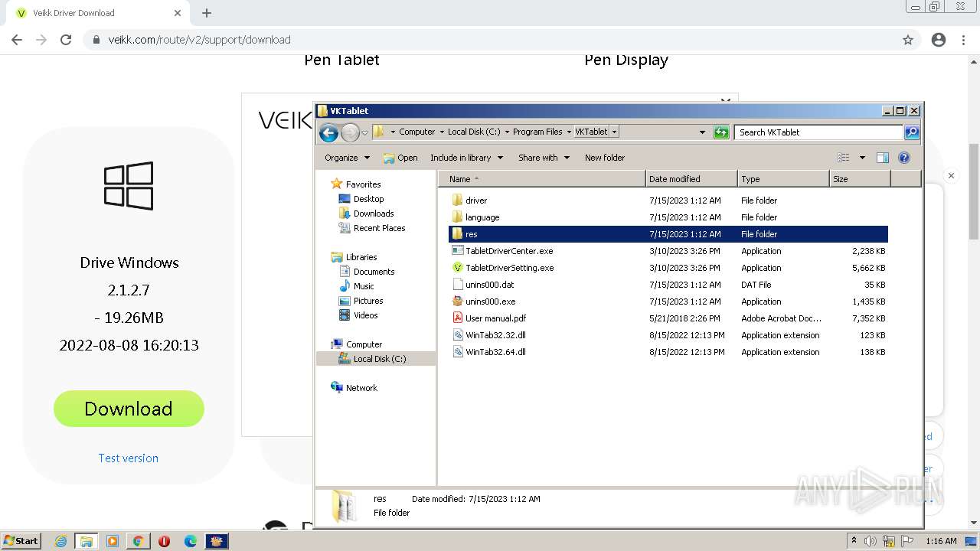Open Videos library
This screenshot has height=551, width=980.
point(365,315)
